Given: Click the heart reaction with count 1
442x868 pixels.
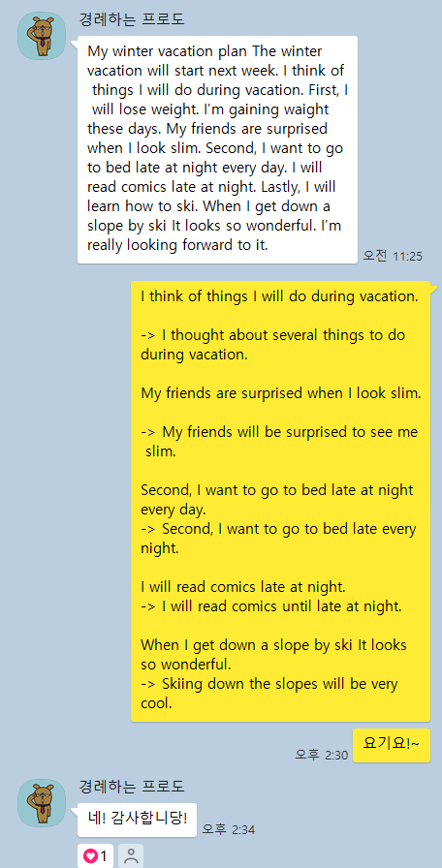Looking at the screenshot, I should [x=95, y=855].
